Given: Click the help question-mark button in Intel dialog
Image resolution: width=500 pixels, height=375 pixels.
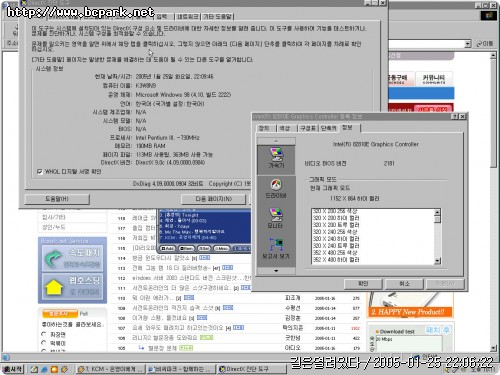Looking at the screenshot, I should pos(455,116).
